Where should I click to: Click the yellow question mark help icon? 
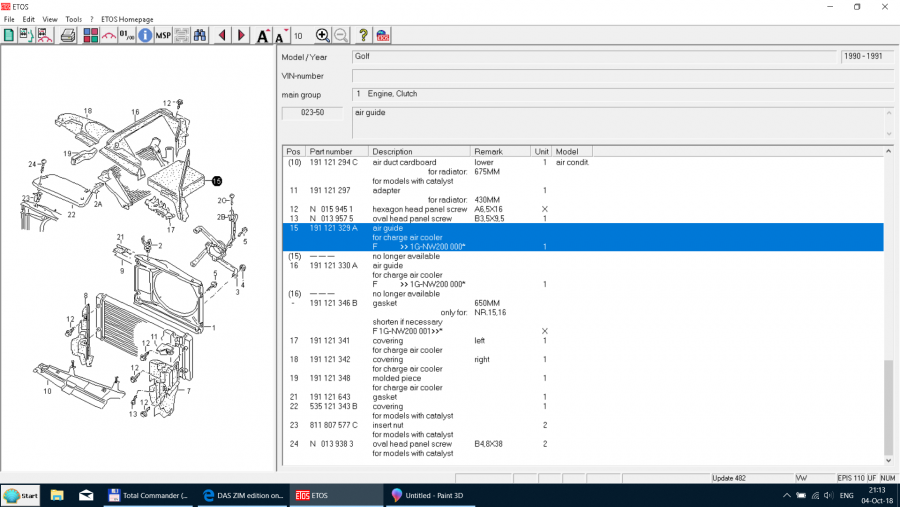pyautogui.click(x=364, y=35)
